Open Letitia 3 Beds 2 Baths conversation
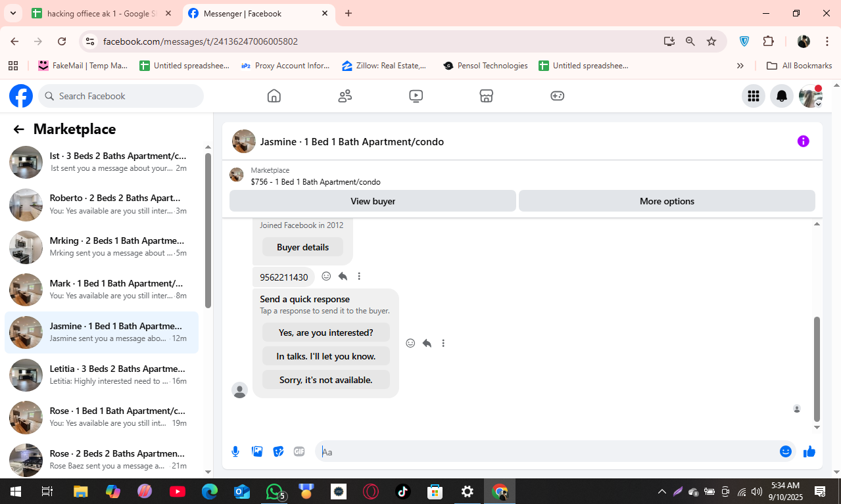This screenshot has height=504, width=841. coord(102,375)
